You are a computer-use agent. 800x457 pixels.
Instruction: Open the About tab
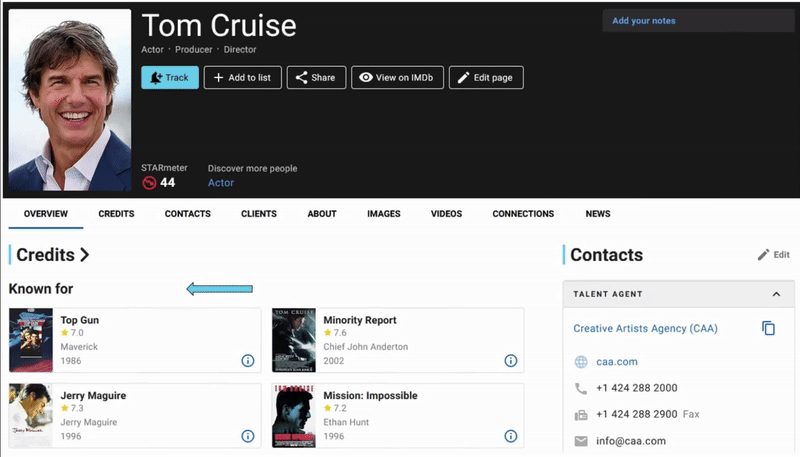coord(322,214)
